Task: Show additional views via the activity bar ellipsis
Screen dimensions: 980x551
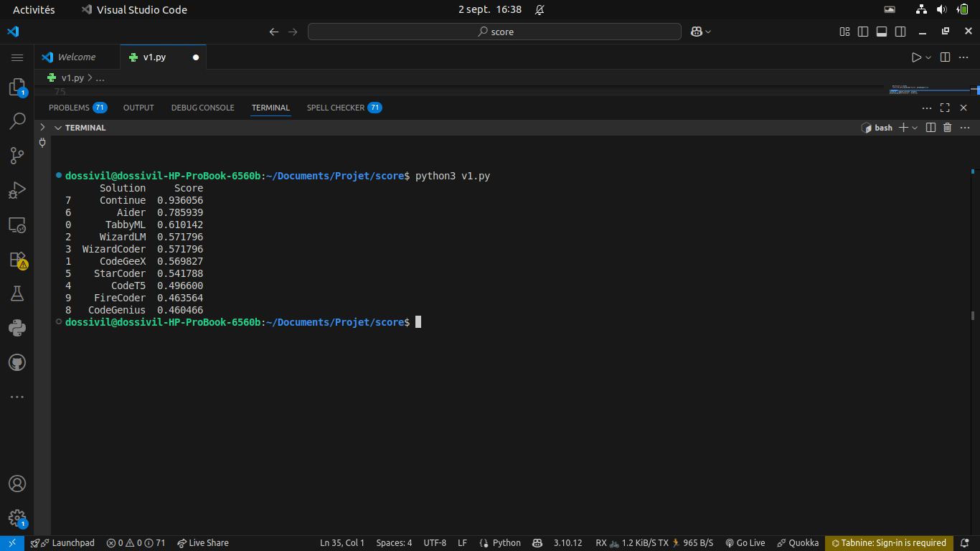Action: (x=17, y=397)
